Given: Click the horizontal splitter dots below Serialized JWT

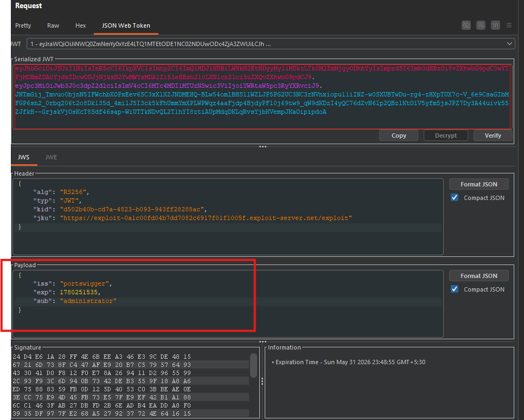Looking at the screenshot, I should tap(263, 146).
